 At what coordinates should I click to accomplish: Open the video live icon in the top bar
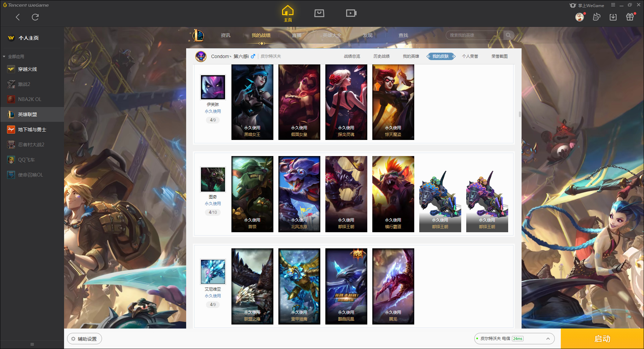[351, 13]
